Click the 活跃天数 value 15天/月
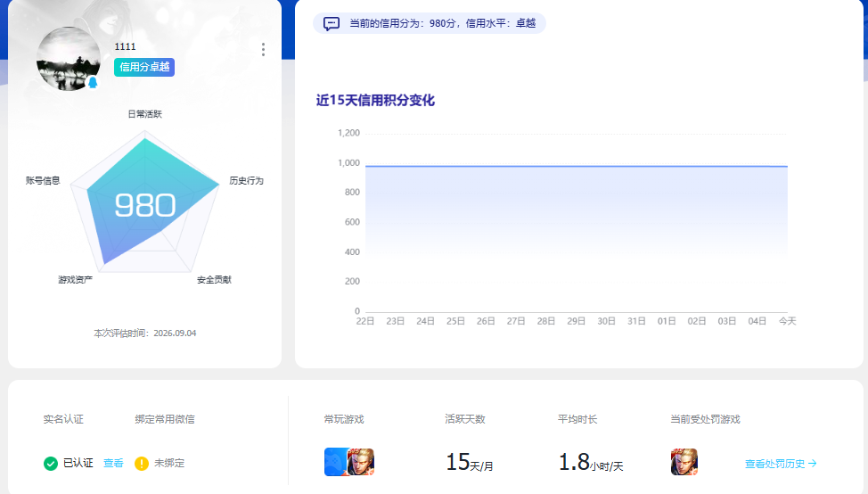Viewport: 868px width, 494px height. pyautogui.click(x=470, y=463)
